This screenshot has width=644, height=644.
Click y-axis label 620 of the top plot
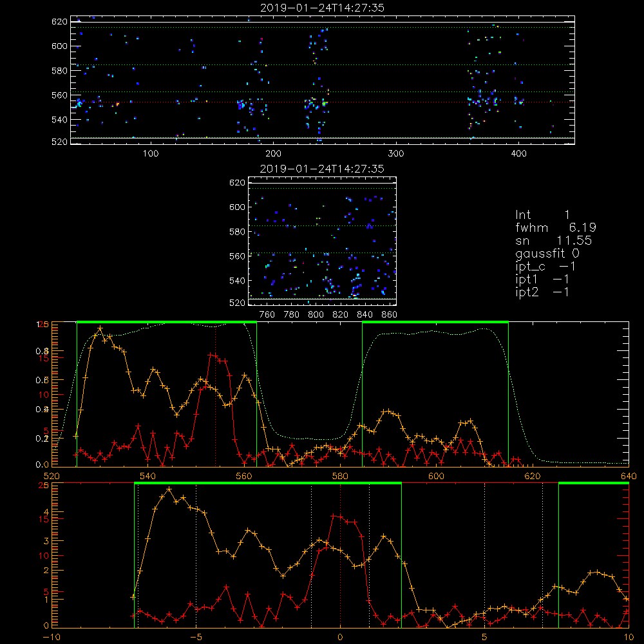pos(59,22)
